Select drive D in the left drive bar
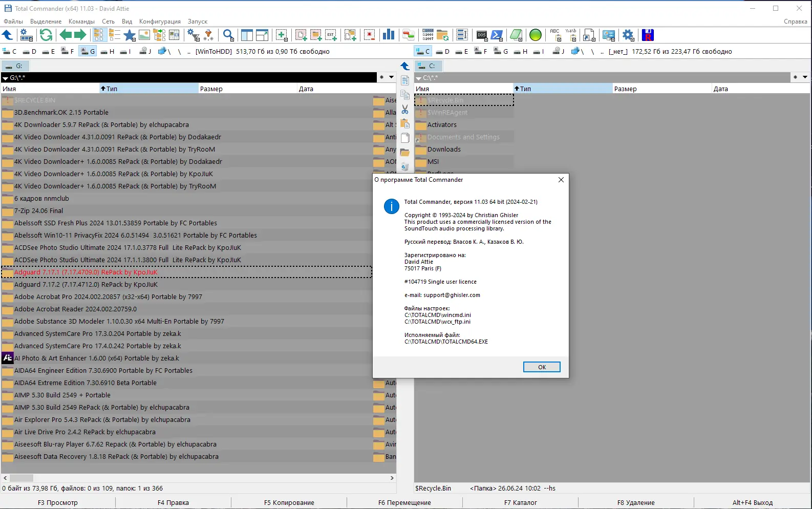 click(x=30, y=51)
